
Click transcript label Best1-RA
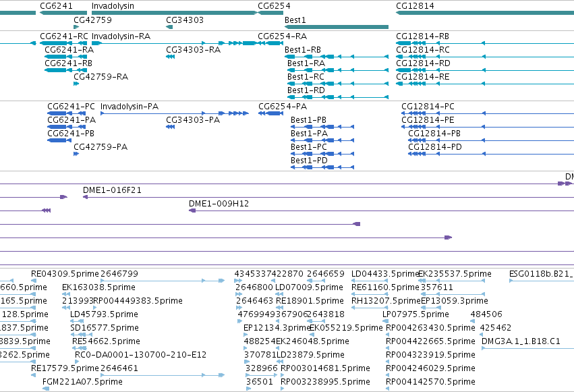[306, 63]
